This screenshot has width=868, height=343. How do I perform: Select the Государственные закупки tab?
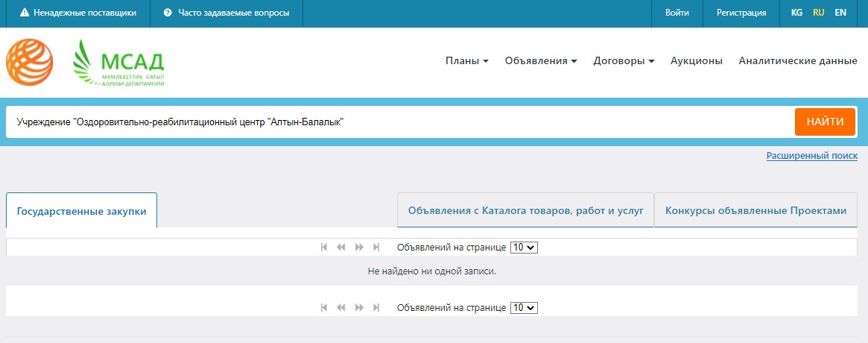pos(81,210)
